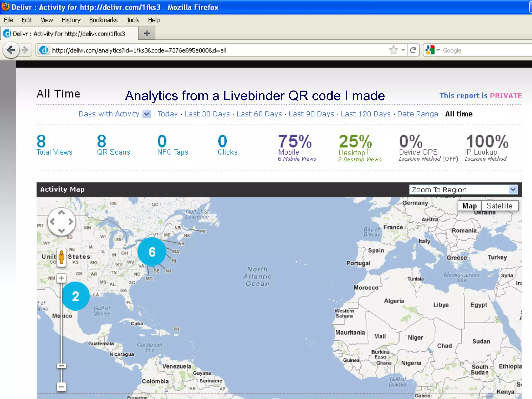This screenshot has height=399, width=532.
Task: Click the Today filter link
Action: pyautogui.click(x=168, y=114)
